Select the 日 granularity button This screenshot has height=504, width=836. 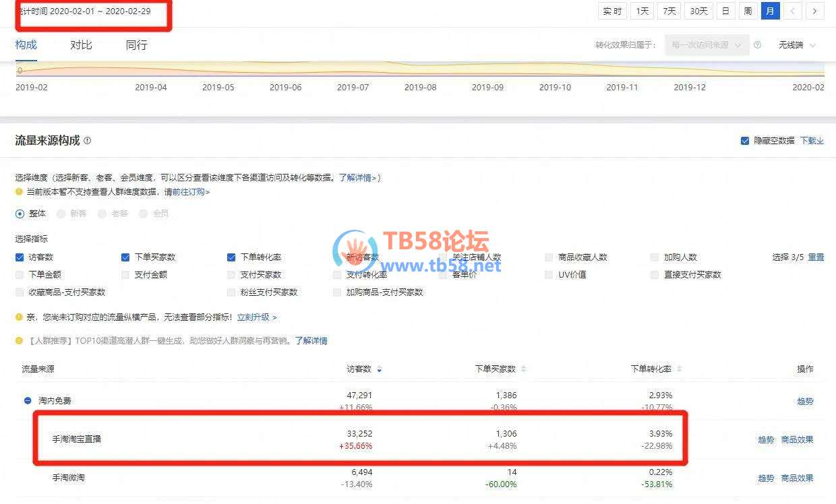click(x=725, y=11)
